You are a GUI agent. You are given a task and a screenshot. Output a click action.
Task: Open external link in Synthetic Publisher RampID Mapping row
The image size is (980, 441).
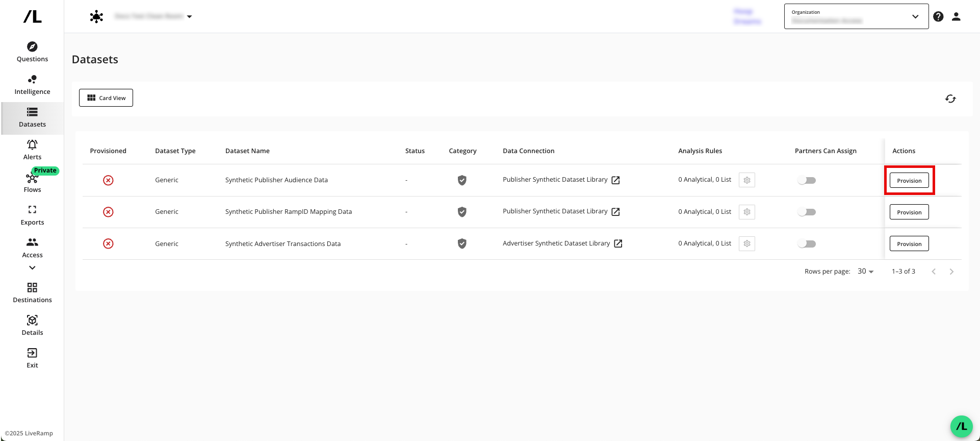(x=615, y=212)
